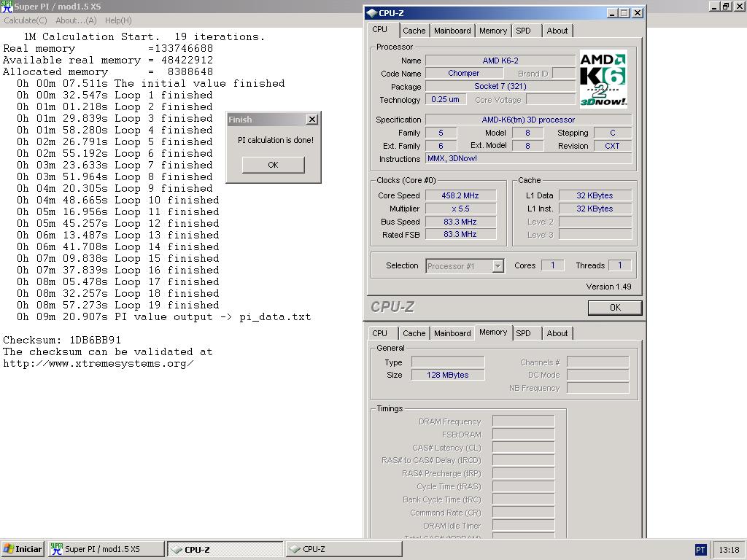This screenshot has width=747, height=560.
Task: Minimize the upper CPU-Z window
Action: tap(613, 13)
